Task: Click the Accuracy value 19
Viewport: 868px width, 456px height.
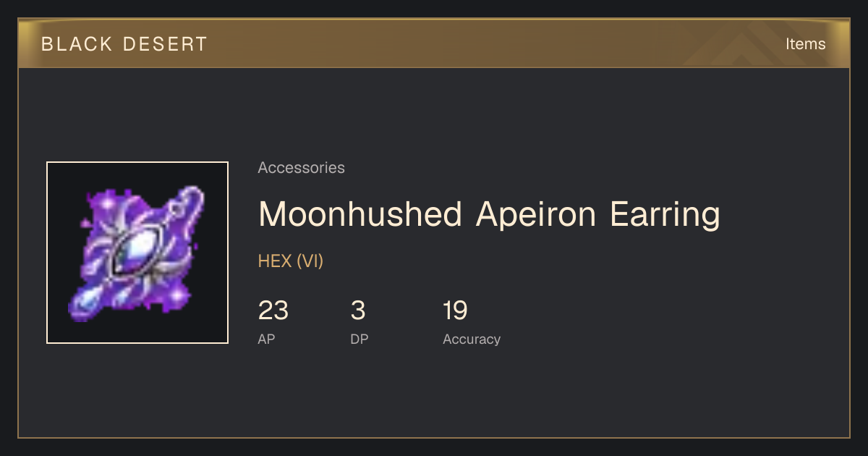Action: [456, 311]
